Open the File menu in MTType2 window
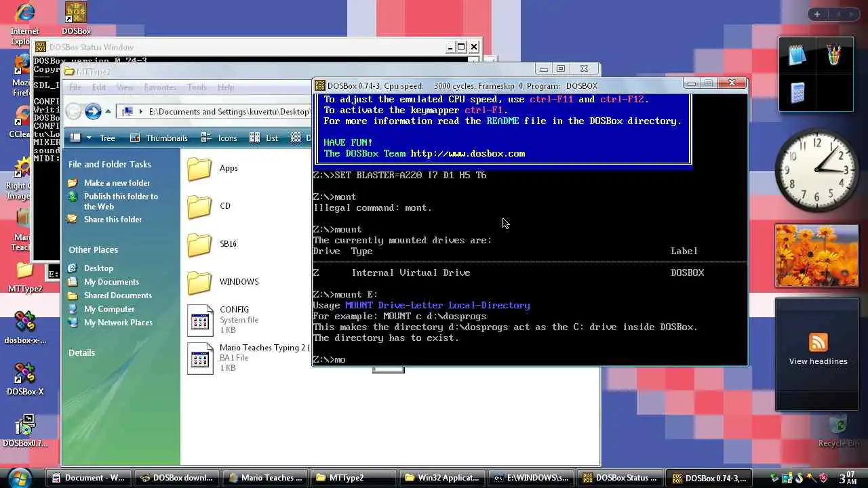The height and width of the screenshot is (488, 868). pyautogui.click(x=75, y=87)
